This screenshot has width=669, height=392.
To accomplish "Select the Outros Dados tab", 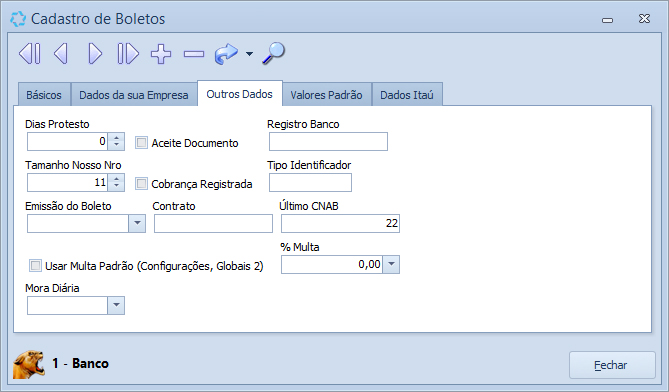I will [x=239, y=94].
